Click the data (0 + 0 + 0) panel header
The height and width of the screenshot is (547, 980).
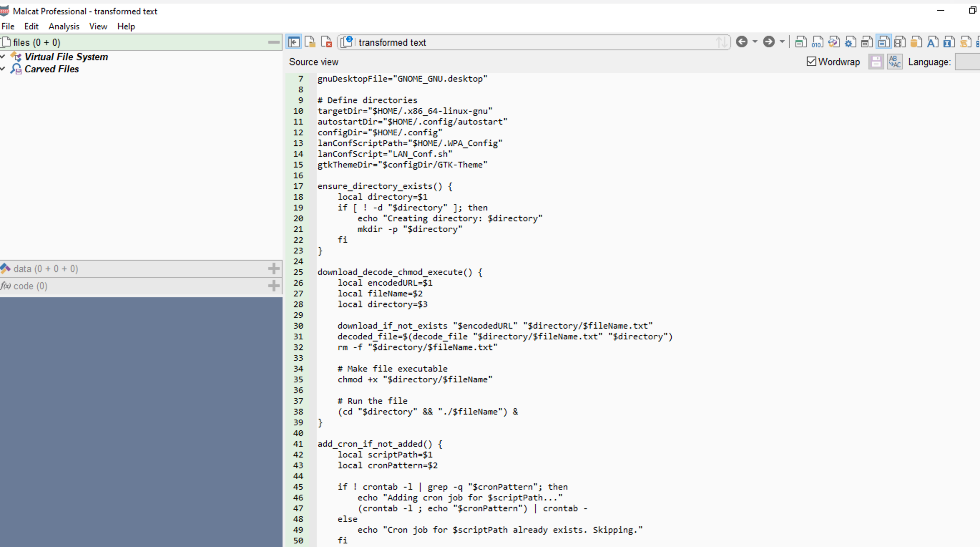pos(141,269)
